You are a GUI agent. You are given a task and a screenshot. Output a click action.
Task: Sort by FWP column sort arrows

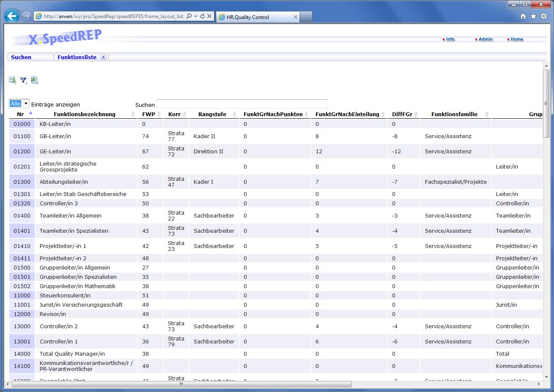[159, 114]
